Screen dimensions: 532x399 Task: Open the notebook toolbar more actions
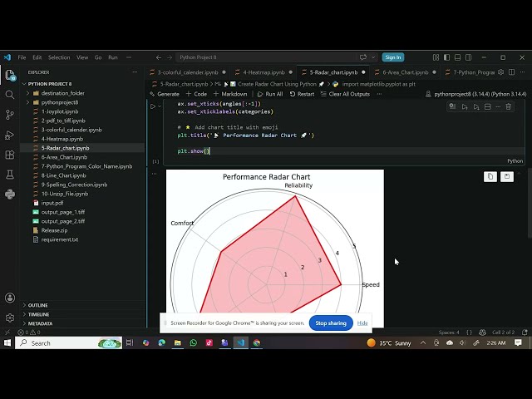(x=379, y=94)
